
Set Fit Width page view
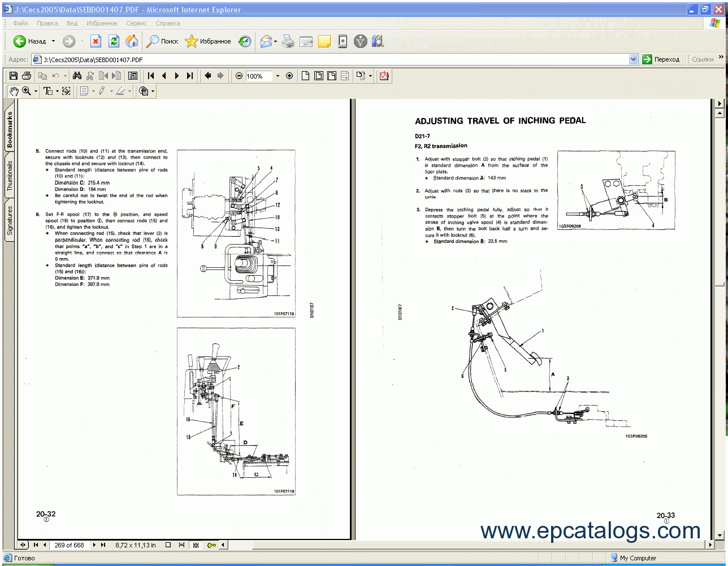point(332,76)
